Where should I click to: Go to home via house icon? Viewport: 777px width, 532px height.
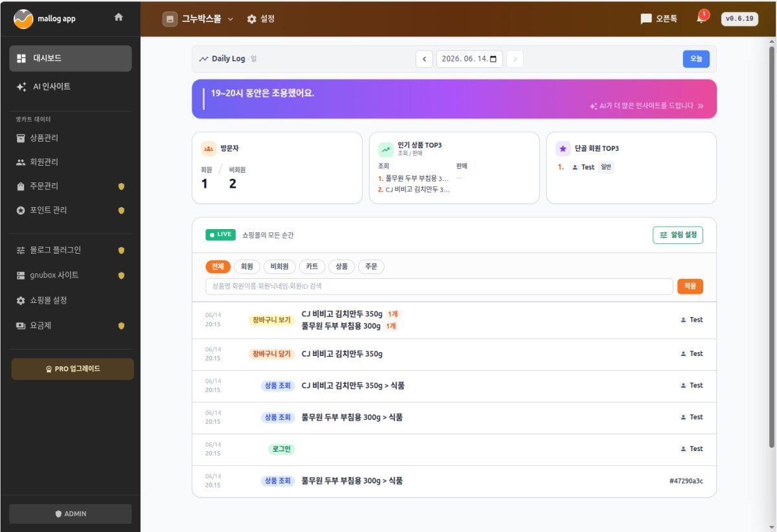118,17
